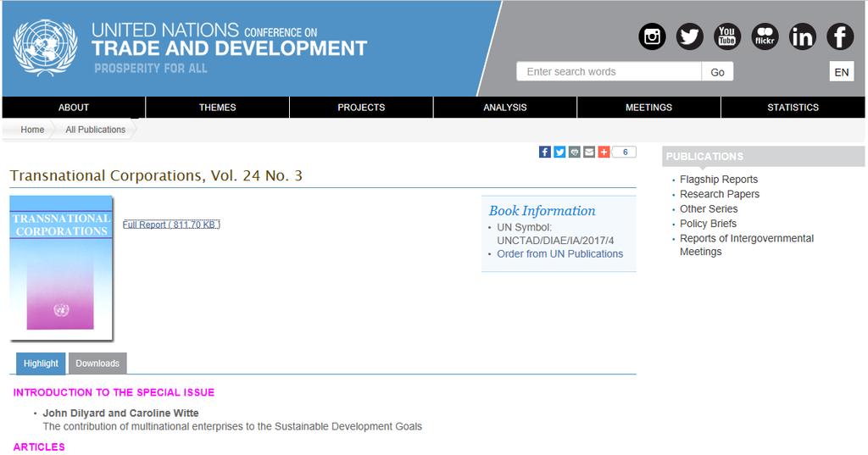This screenshot has height=455, width=868.
Task: Open the ANALYSIS menu
Action: [505, 108]
